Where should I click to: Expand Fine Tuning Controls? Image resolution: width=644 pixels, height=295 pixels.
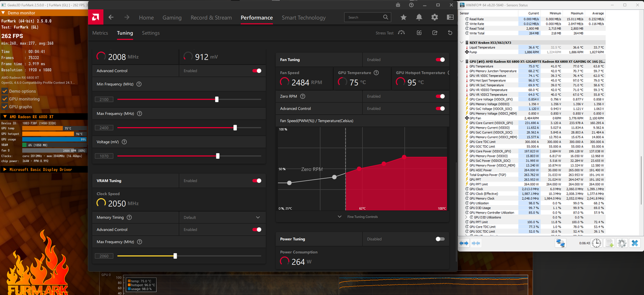coord(358,217)
